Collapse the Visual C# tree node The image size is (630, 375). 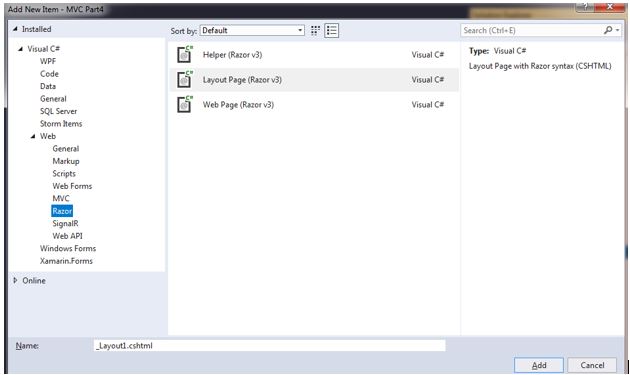click(x=20, y=49)
